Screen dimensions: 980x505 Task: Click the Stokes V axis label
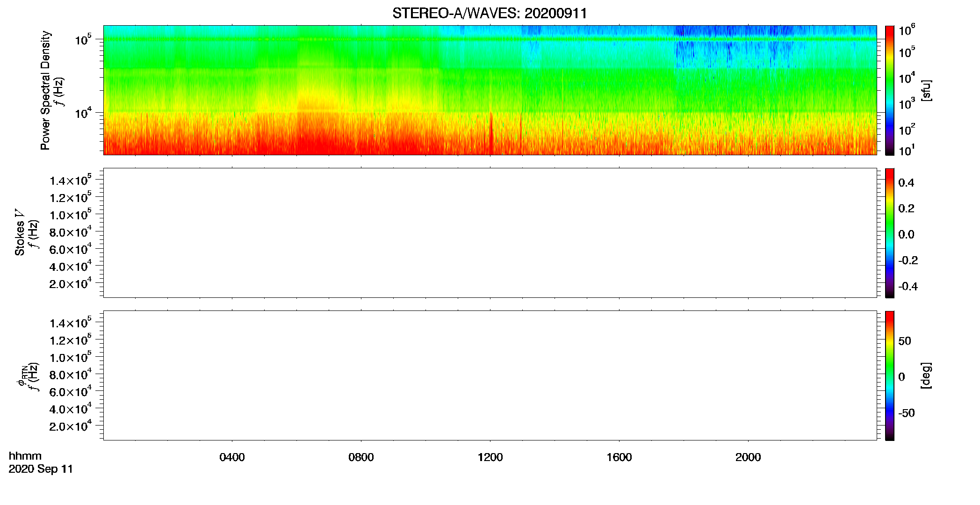20,233
